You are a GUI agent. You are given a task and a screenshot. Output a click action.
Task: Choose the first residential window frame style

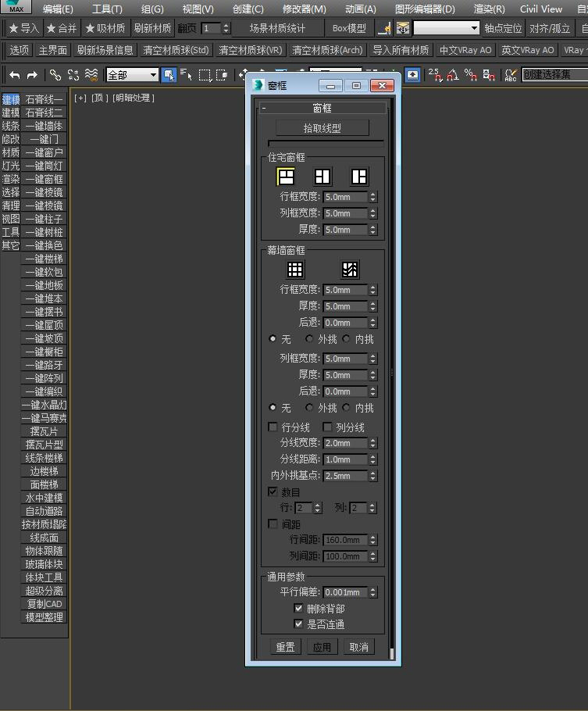coord(286,177)
